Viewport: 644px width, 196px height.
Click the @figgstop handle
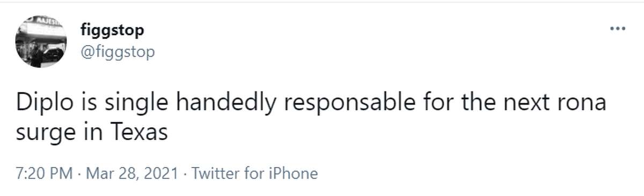(117, 53)
